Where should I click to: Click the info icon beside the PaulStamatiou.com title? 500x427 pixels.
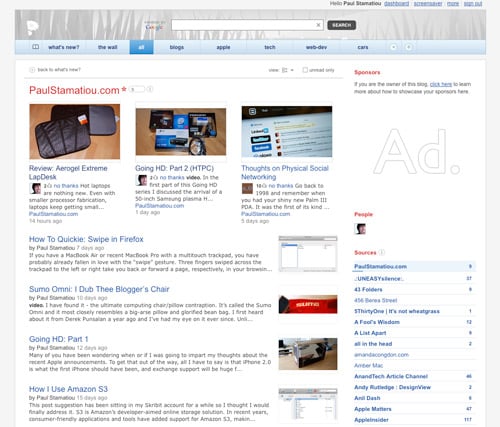point(150,89)
